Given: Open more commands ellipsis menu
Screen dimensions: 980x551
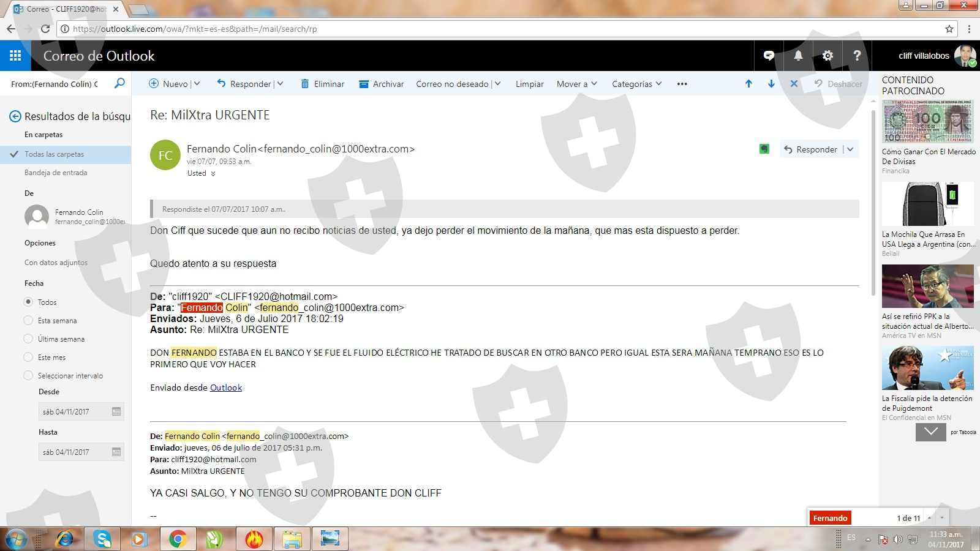Looking at the screenshot, I should [x=682, y=84].
